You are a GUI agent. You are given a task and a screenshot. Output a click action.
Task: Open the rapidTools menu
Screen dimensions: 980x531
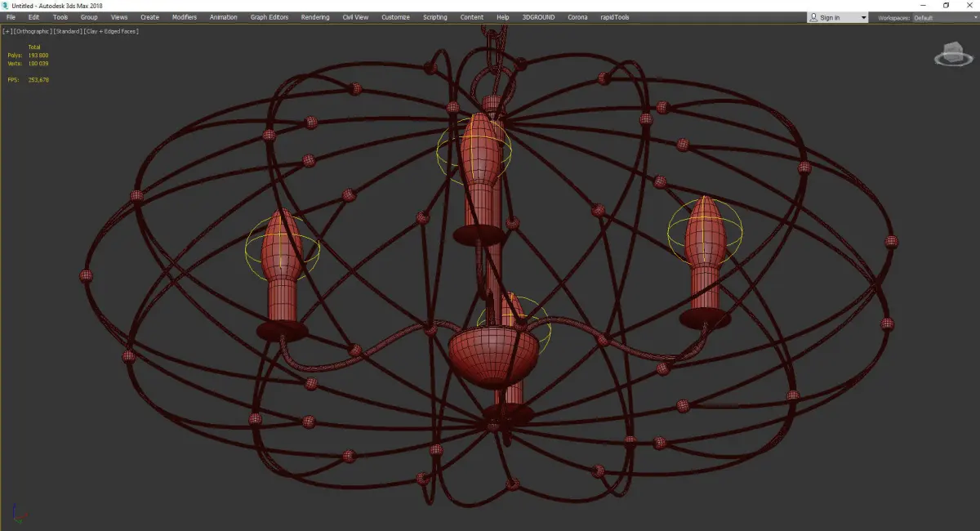click(x=614, y=17)
